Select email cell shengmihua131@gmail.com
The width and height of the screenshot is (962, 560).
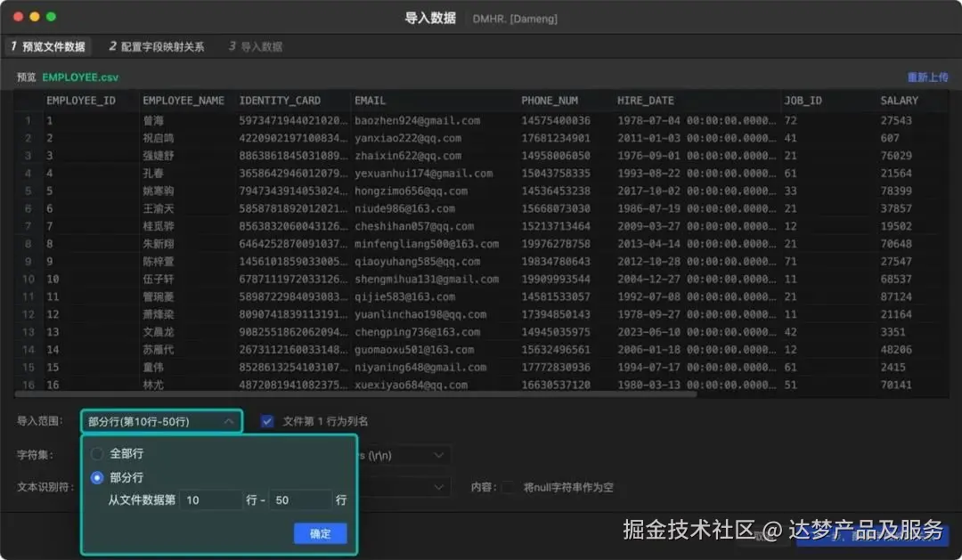point(427,279)
